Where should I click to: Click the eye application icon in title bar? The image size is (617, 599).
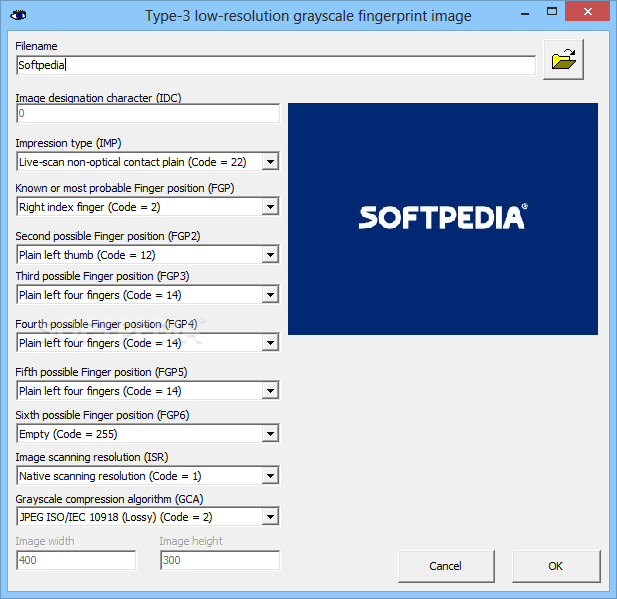18,16
